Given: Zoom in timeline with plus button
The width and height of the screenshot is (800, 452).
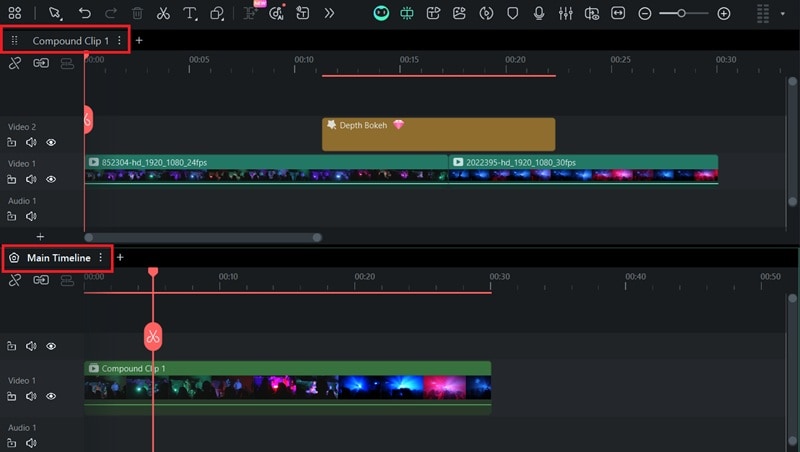Looking at the screenshot, I should click(x=723, y=14).
